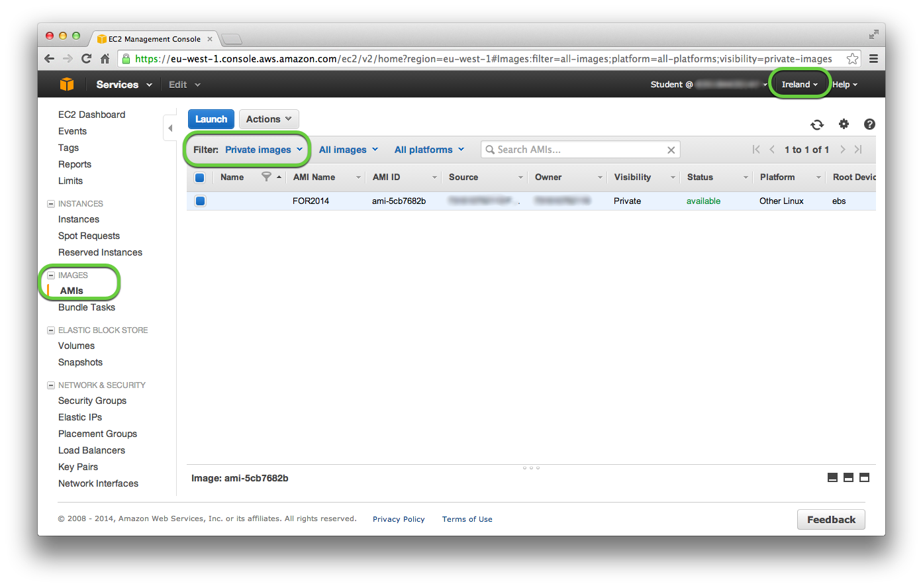Sort by the AMI Name column header
The image size is (923, 588).
tap(314, 177)
